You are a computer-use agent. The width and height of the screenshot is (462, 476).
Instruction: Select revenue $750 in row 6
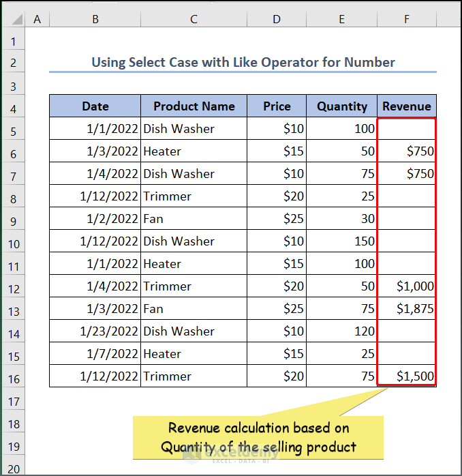tap(407, 151)
